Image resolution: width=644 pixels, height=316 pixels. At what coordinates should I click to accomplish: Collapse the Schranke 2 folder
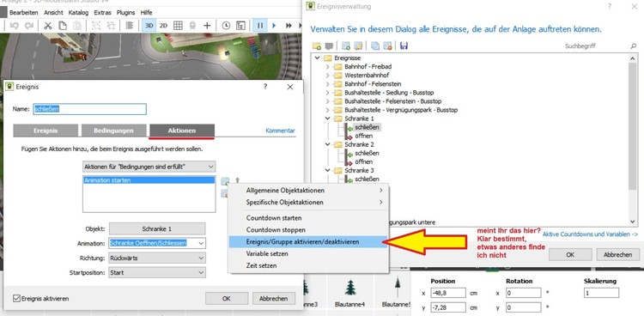click(x=327, y=144)
